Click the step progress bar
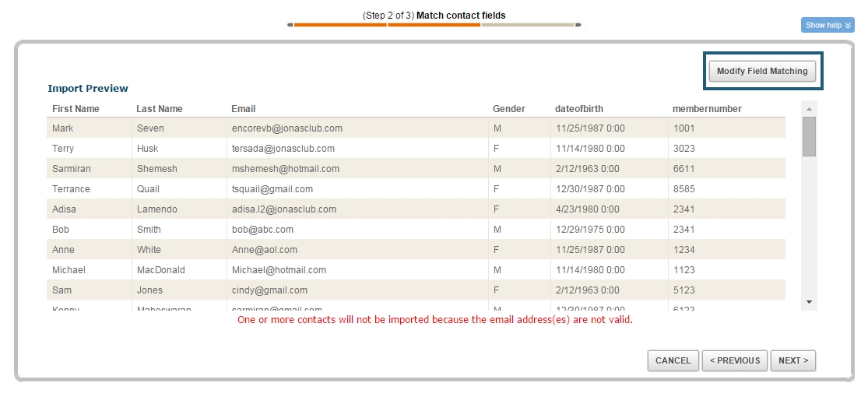This screenshot has width=868, height=397. 434,25
